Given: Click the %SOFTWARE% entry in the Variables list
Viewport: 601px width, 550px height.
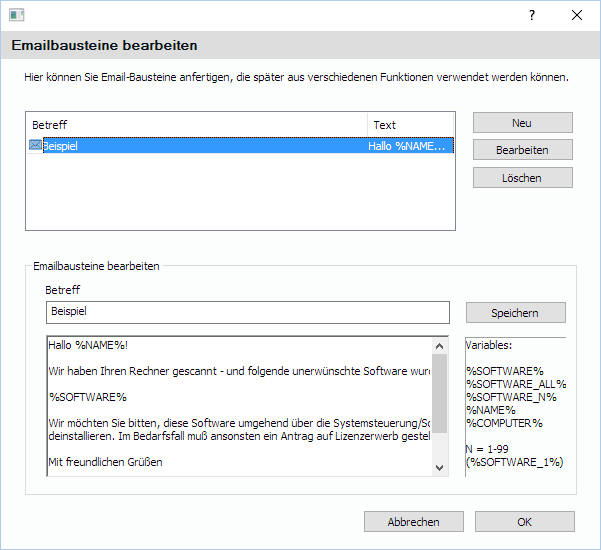Looking at the screenshot, I should pyautogui.click(x=505, y=371).
